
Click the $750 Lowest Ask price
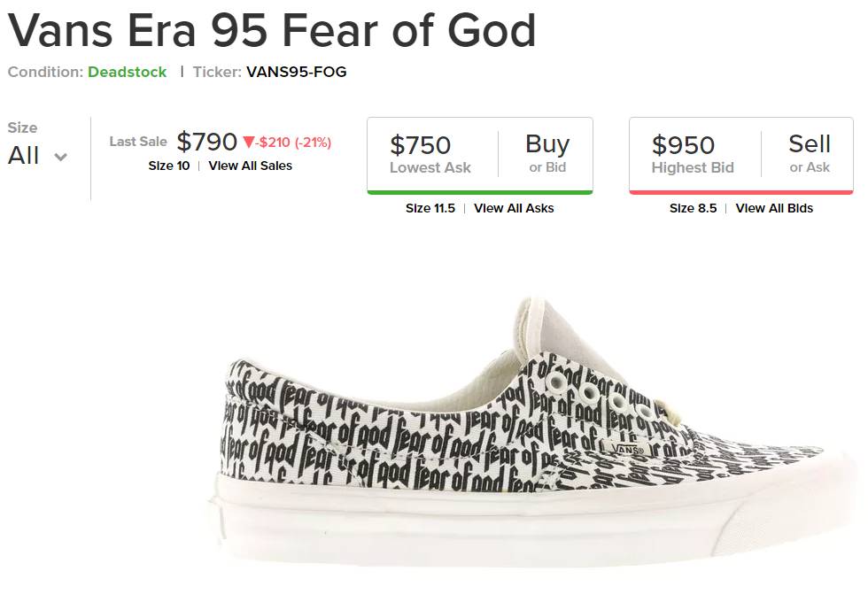pos(421,145)
